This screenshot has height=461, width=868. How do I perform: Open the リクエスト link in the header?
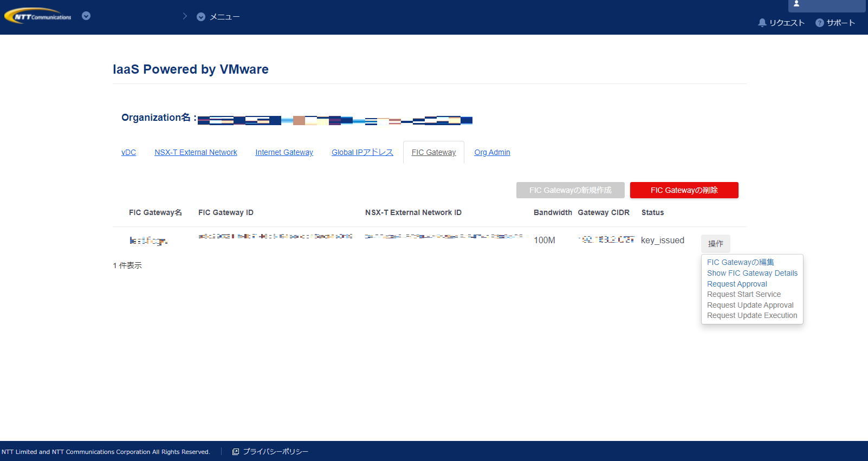[x=787, y=23]
